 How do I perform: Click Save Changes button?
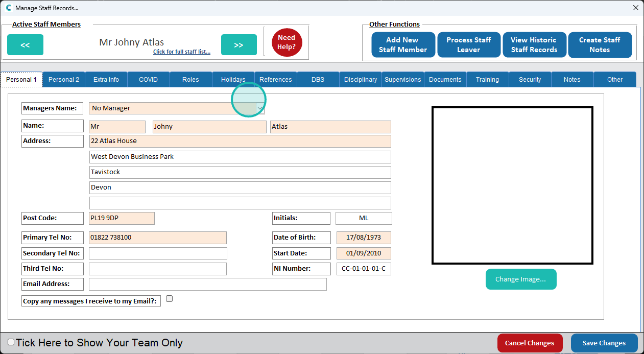(604, 343)
